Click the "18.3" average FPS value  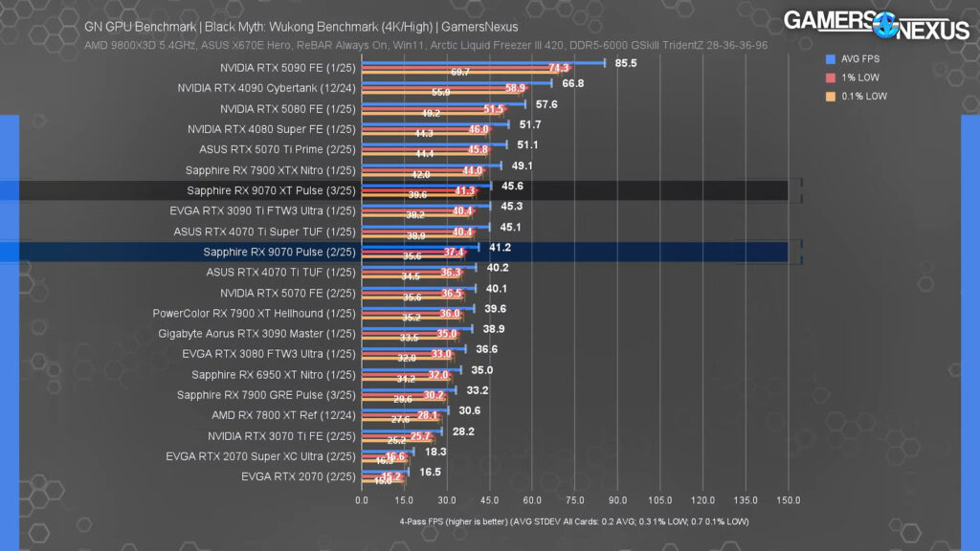point(435,452)
